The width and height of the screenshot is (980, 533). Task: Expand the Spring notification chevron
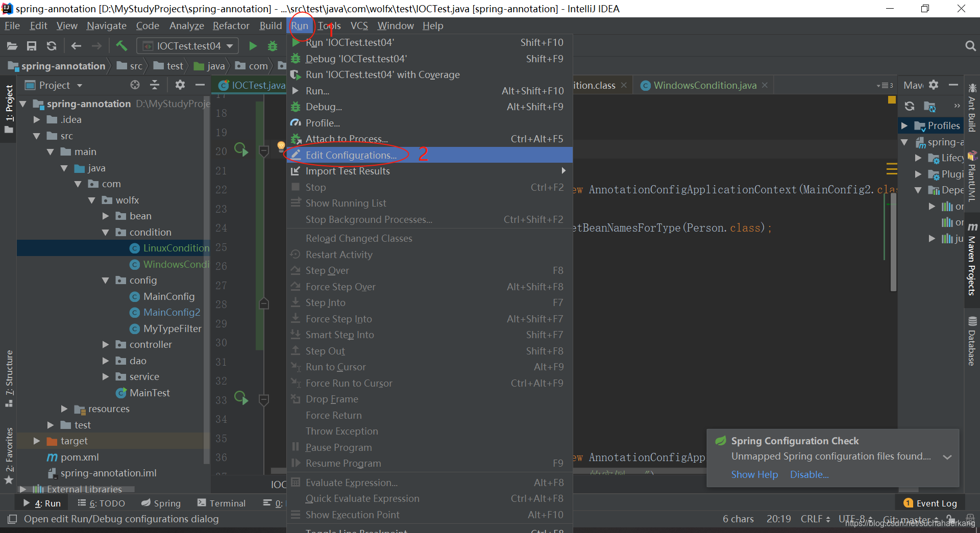947,457
